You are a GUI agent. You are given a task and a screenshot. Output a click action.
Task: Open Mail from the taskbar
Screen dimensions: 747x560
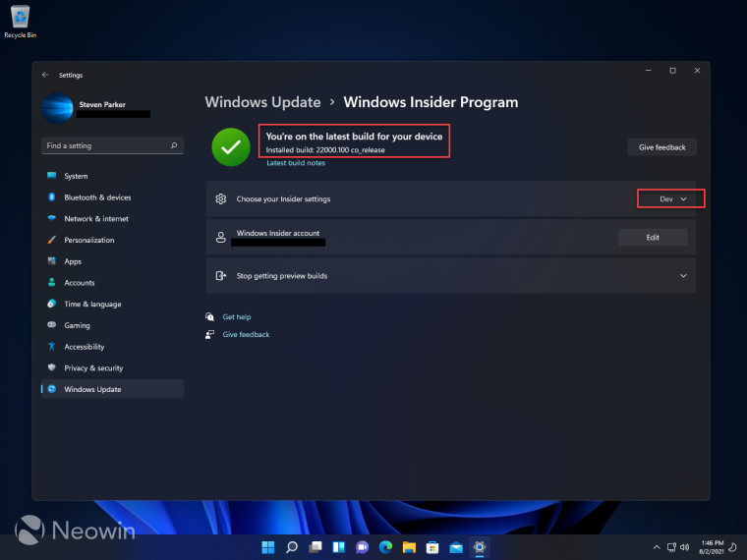(456, 547)
